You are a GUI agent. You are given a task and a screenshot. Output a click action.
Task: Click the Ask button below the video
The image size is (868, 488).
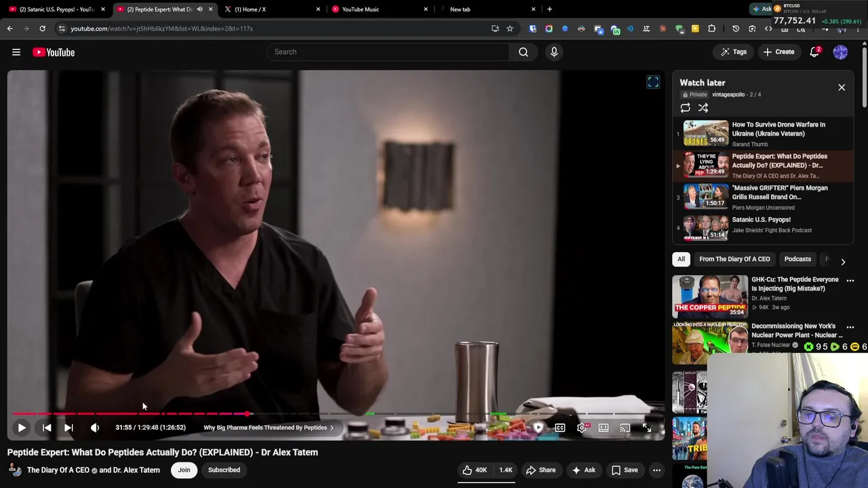point(583,470)
